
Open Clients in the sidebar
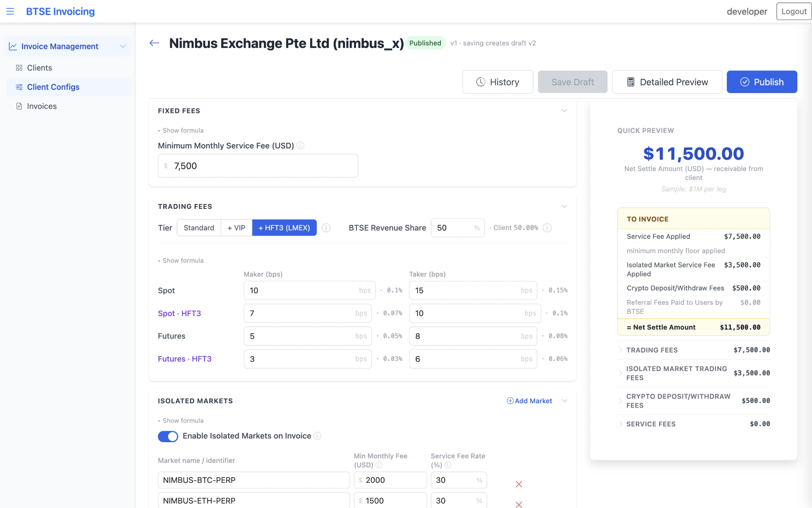pos(68,68)
